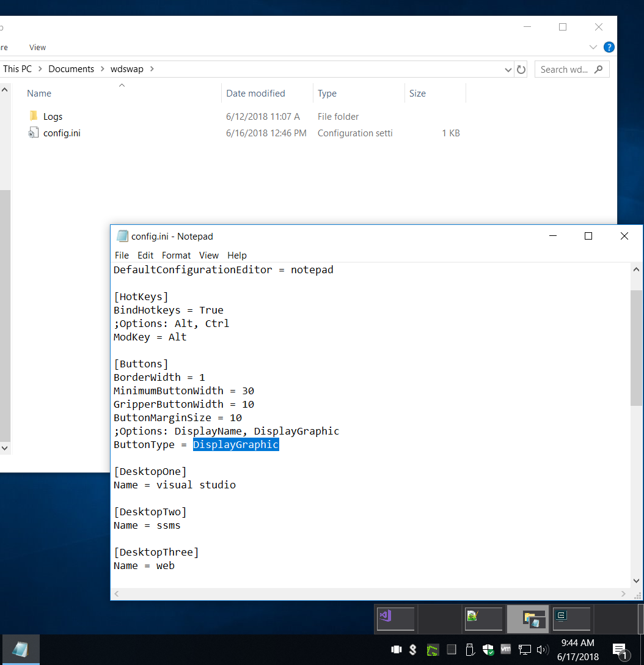The image size is (644, 665).
Task: Switch to the desktop button with monitor console icon
Action: click(571, 619)
